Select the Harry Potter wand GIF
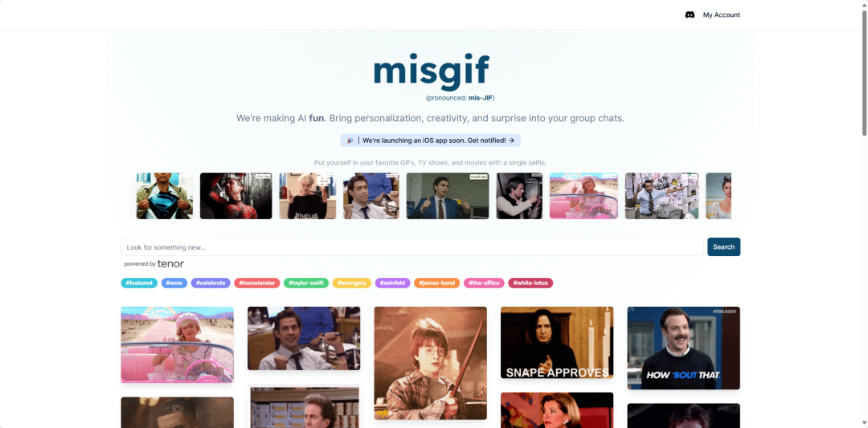868x428 pixels. [x=430, y=363]
